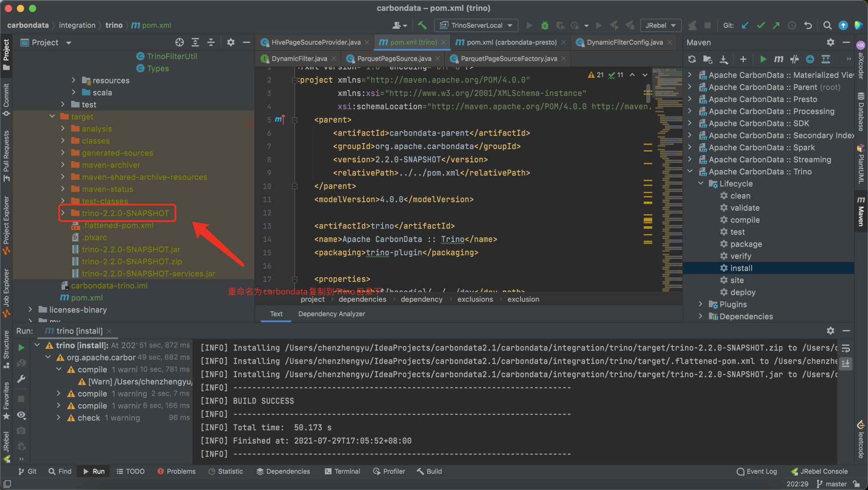This screenshot has height=490, width=868.
Task: Expand Dependencies node in Maven
Action: tap(700, 316)
